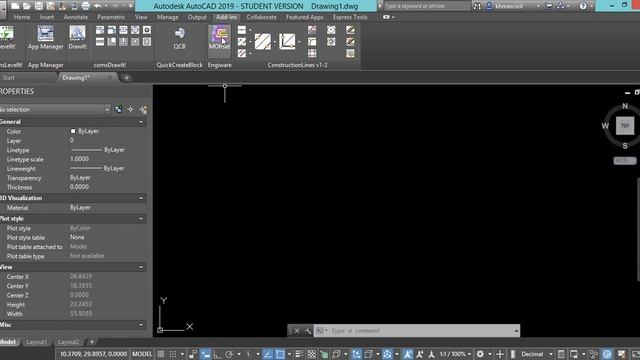640x360 pixels.
Task: Open the Annotate ribbon tab
Action: click(76, 17)
